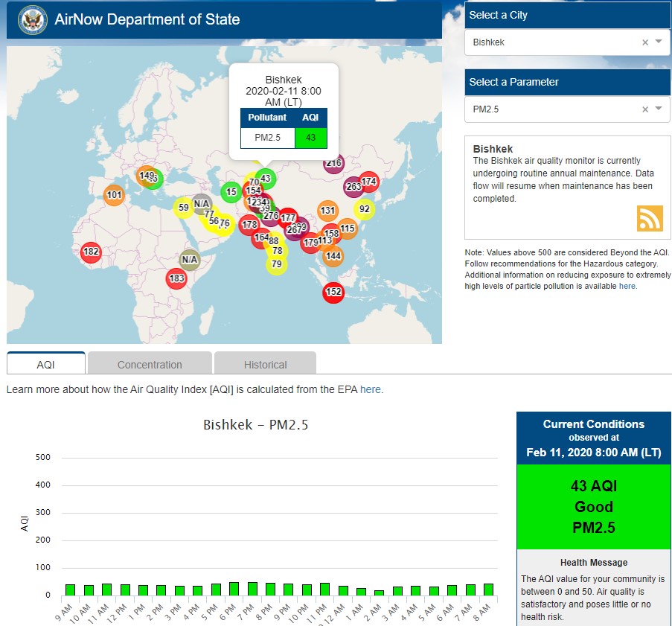672x626 pixels.
Task: Select the red 183 AQI map marker
Action: coord(176,278)
